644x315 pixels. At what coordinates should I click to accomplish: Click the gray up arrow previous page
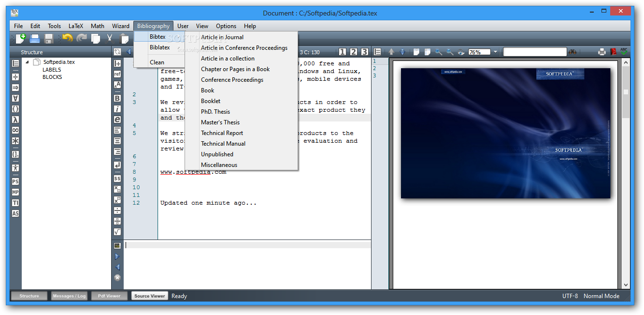[391, 52]
